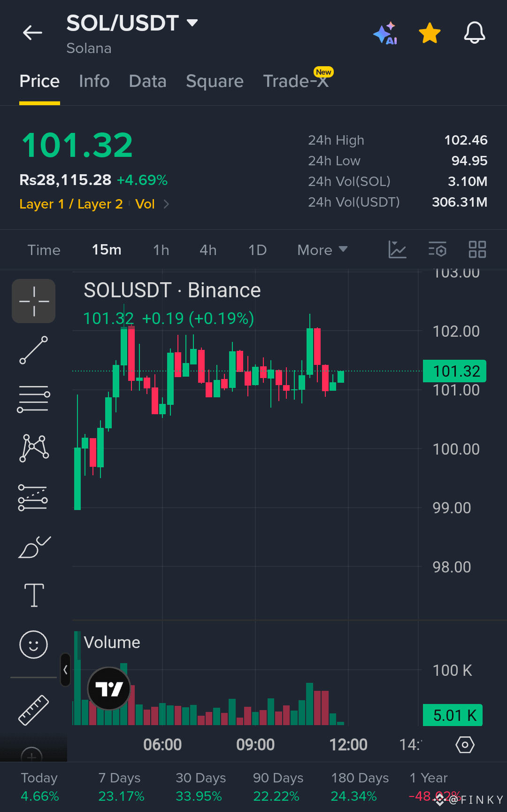
Task: Tap the 30 Days 33.95% performance
Action: coord(200,787)
